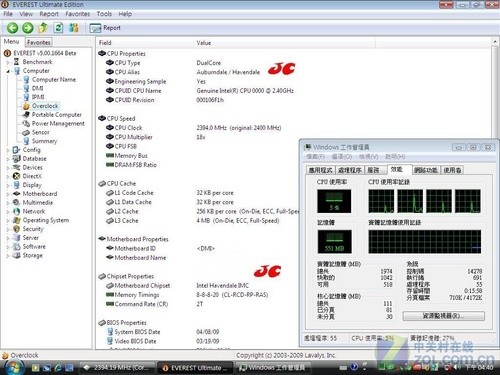Click the scrollbar up arrow in details pane
500x375 pixels.
[x=495, y=42]
